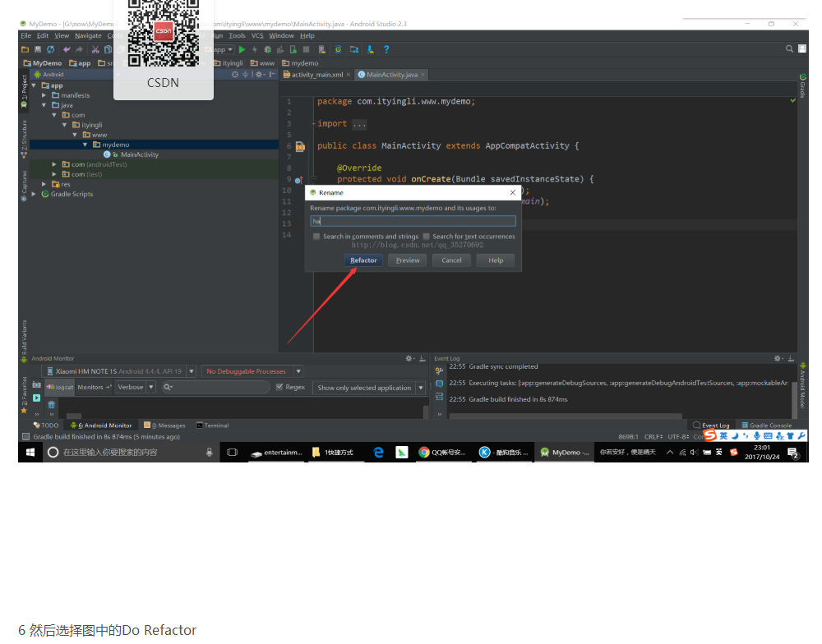This screenshot has height=644, width=822.
Task: Click the Stop square icon
Action: 306,49
